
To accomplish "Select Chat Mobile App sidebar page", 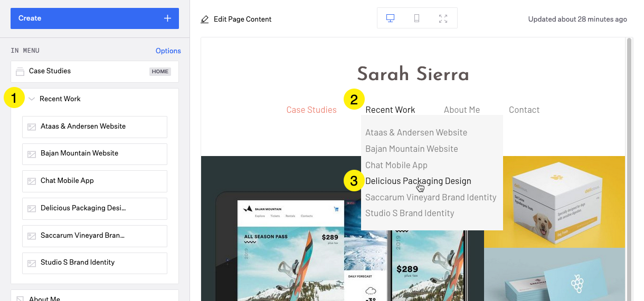I will pyautogui.click(x=94, y=181).
